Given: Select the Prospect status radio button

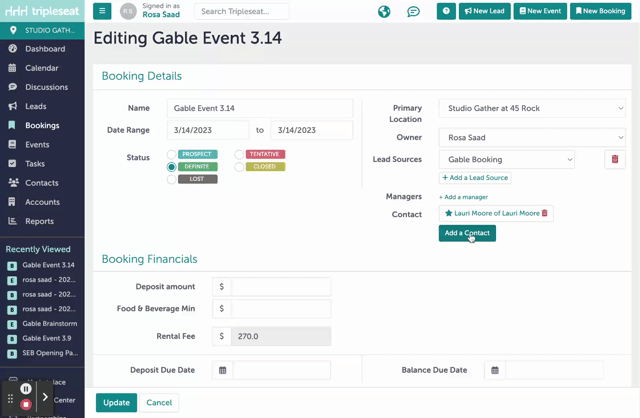Looking at the screenshot, I should pos(172,155).
